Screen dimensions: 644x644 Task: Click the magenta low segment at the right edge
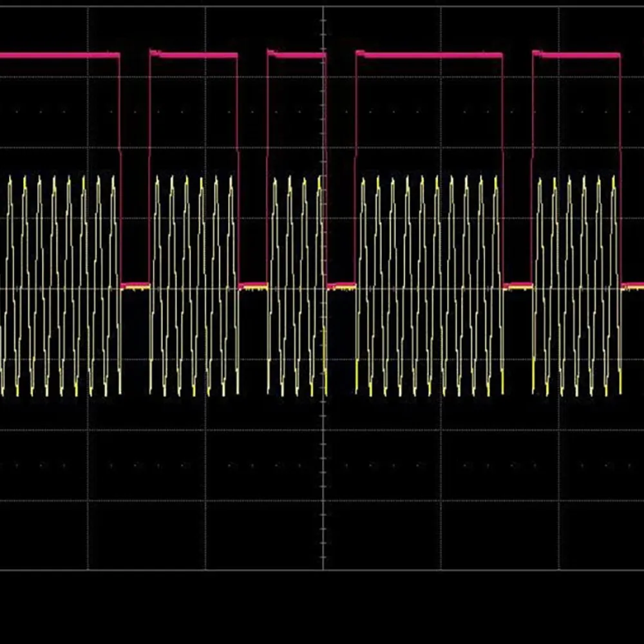[x=632, y=285]
